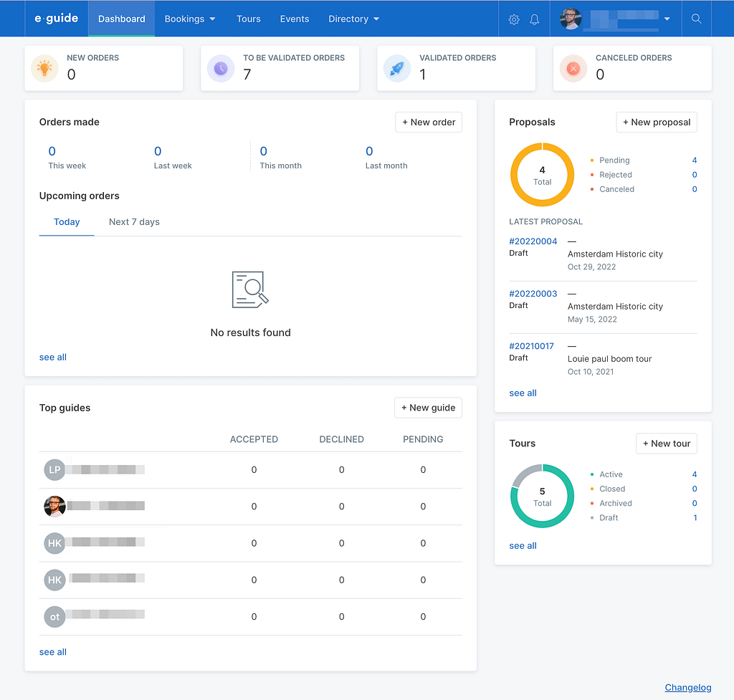Image resolution: width=734 pixels, height=700 pixels.
Task: Open the Tours menu item
Action: coord(249,19)
